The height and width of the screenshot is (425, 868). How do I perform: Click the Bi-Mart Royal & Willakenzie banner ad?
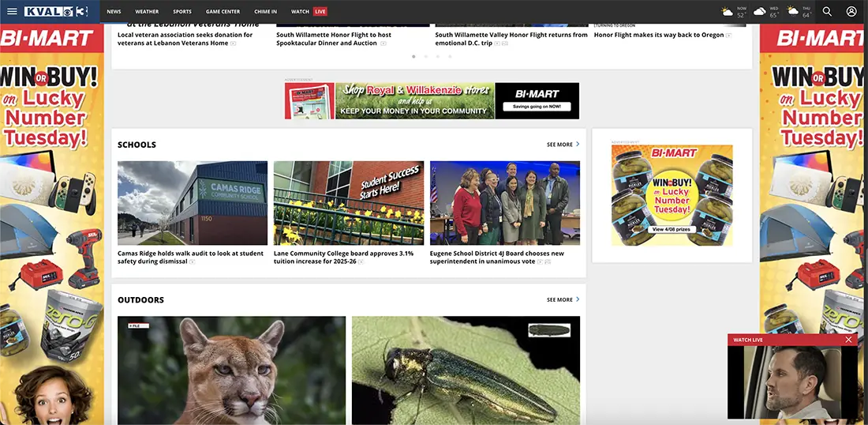tap(432, 101)
